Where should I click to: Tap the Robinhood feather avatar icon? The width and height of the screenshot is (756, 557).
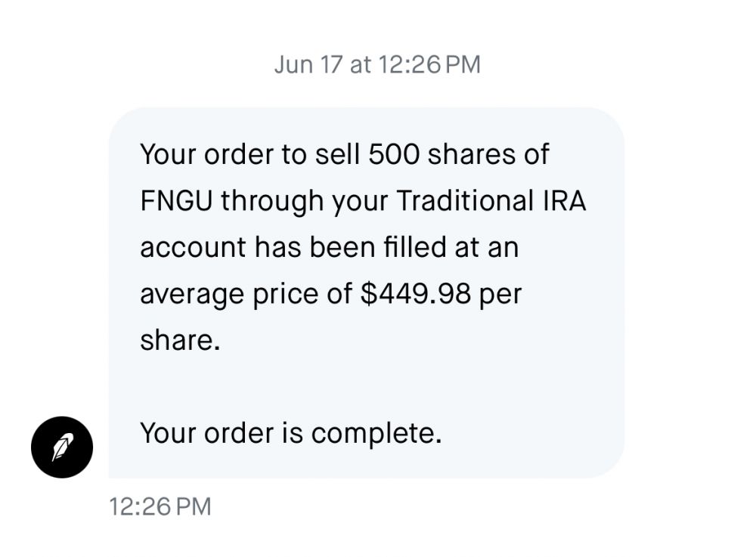[x=62, y=447]
